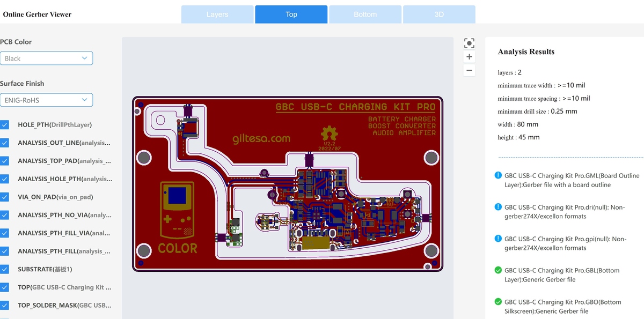Uncheck the ANALYSIS_PTH_FILL layer checkbox
The width and height of the screenshot is (644, 319).
[x=5, y=251]
